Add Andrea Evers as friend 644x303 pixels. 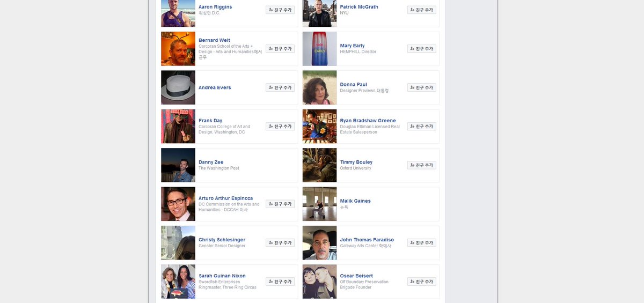pos(280,87)
